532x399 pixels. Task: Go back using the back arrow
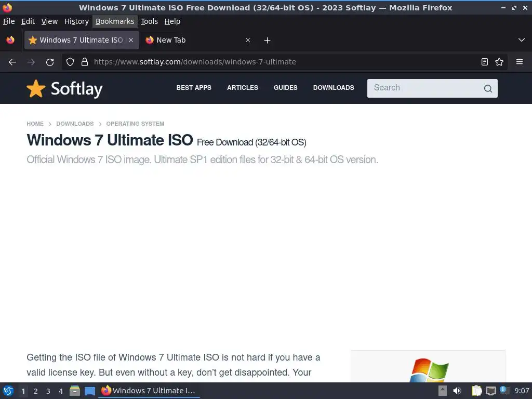(x=12, y=62)
